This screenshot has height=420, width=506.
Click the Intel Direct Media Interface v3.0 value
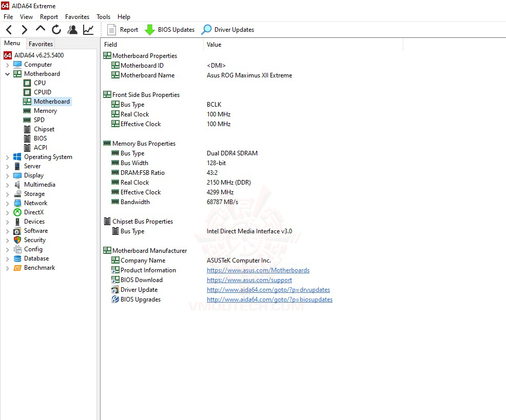tap(249, 231)
